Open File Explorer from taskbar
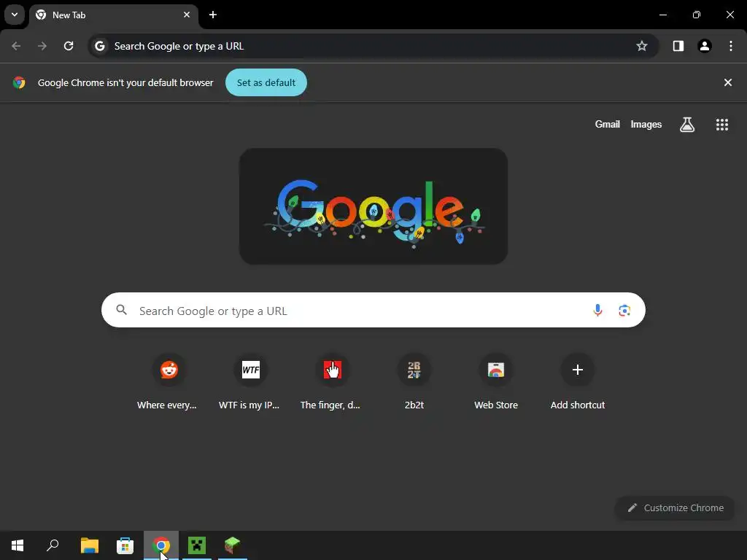Viewport: 747px width, 560px height. (x=90, y=545)
